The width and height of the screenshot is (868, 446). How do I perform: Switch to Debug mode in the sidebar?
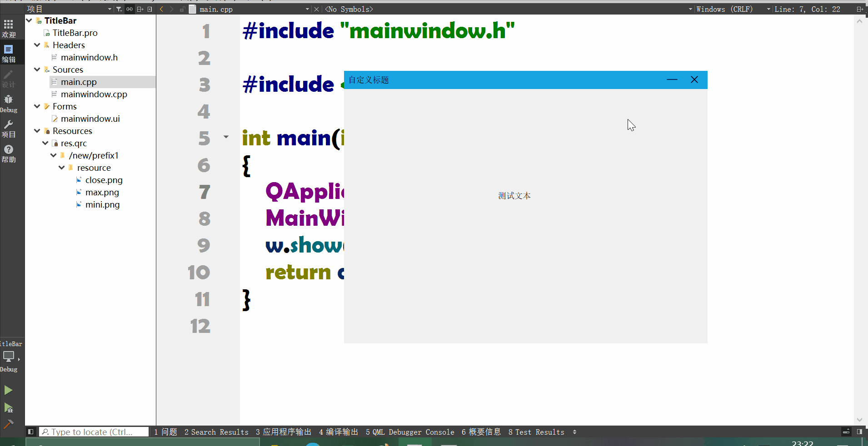pos(9,104)
